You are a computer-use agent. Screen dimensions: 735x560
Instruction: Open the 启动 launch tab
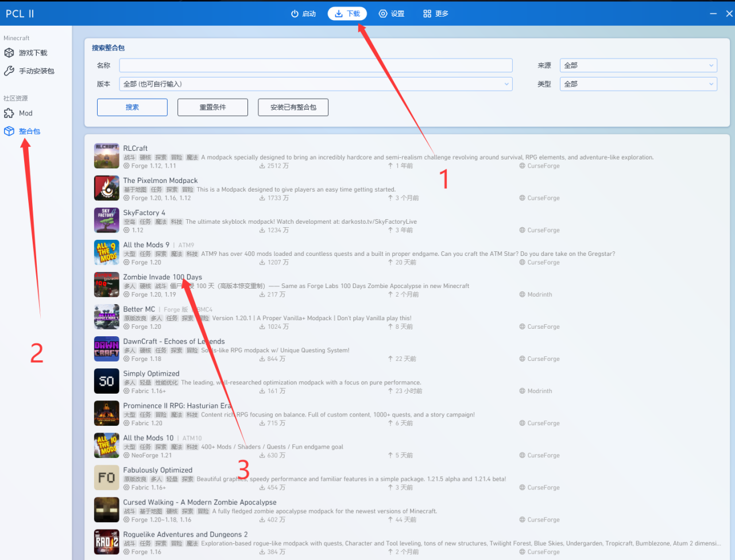[304, 14]
